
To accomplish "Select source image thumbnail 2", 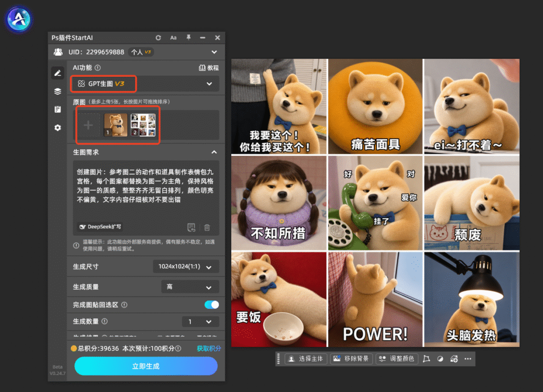I will pyautogui.click(x=143, y=125).
